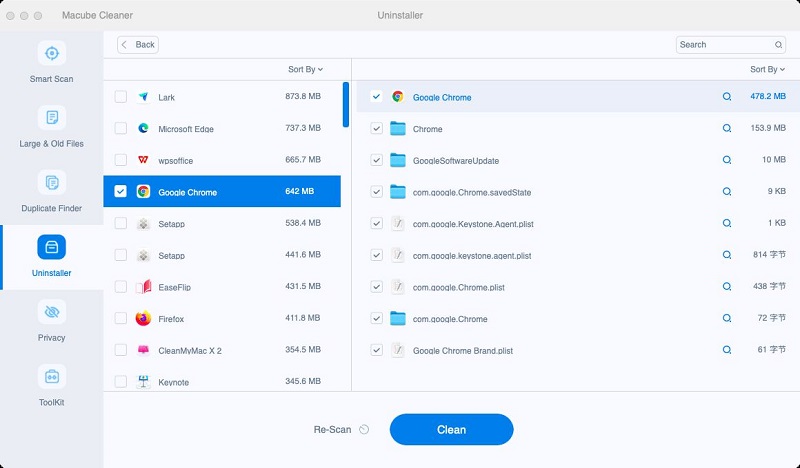Uncheck the Google Chrome 478.2 MB checkbox

(x=377, y=96)
